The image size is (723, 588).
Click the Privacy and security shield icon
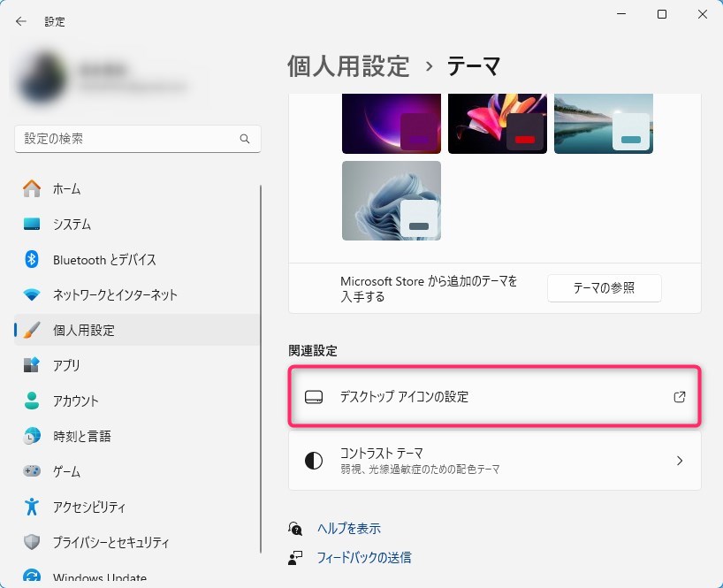(x=32, y=542)
